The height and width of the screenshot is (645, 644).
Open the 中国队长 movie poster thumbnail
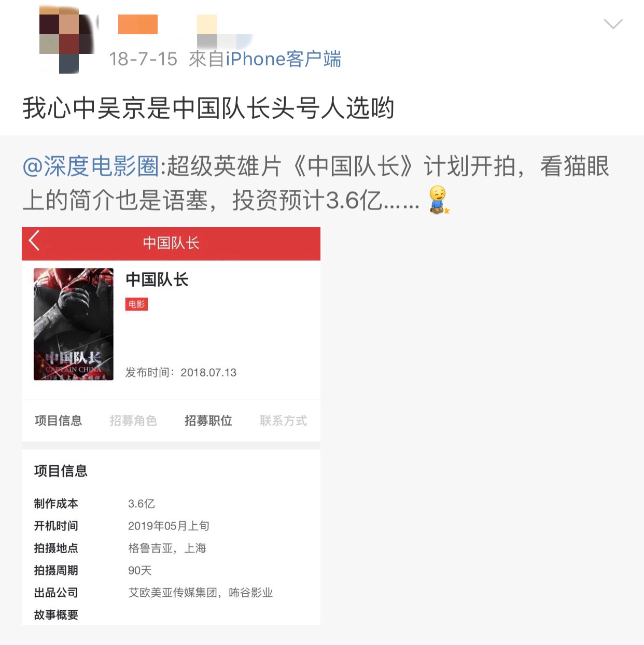coord(74,324)
